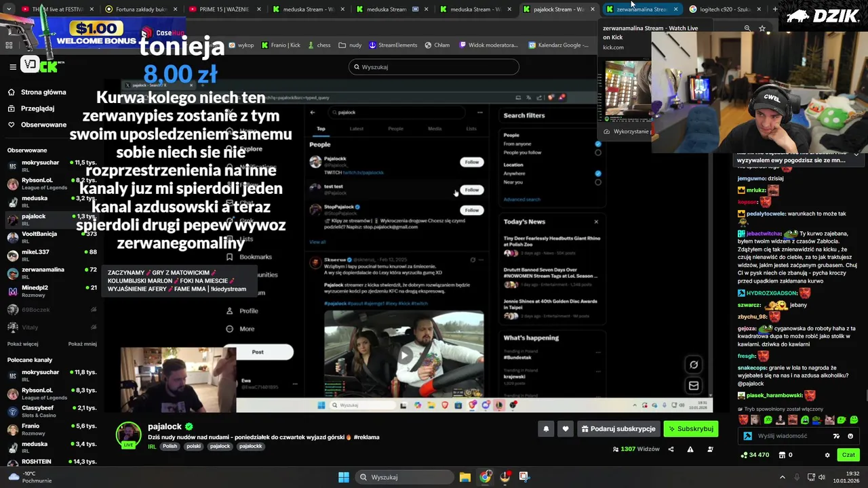Open the Kalendarz Google bookmark
Screen dimensions: 868x488
[x=559, y=45]
